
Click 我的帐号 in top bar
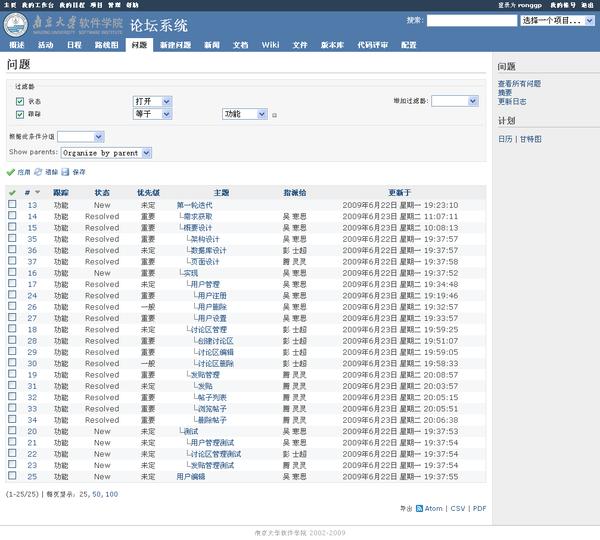point(563,5)
